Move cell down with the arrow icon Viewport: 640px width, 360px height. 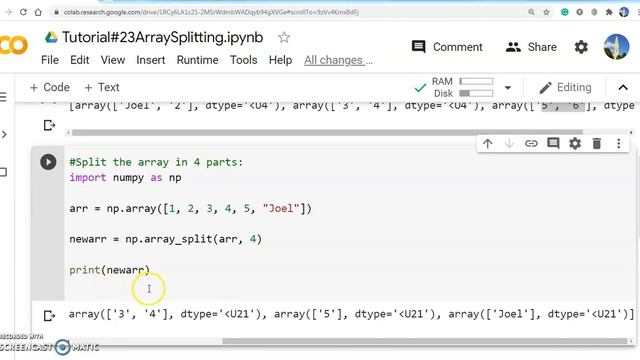click(509, 143)
